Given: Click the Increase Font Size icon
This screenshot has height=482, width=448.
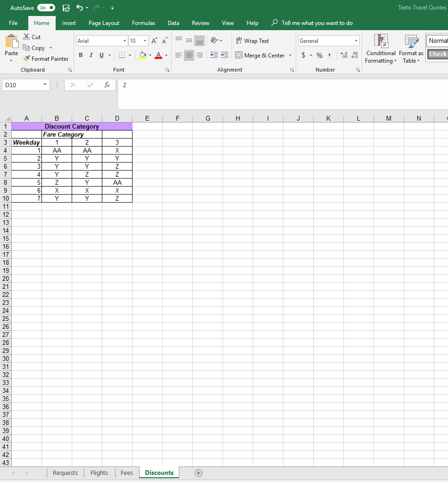Looking at the screenshot, I should (153, 41).
